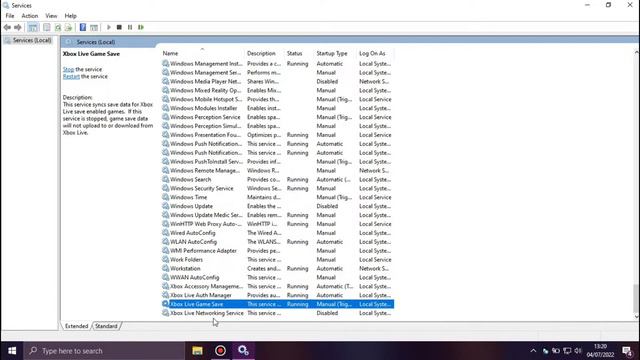Click the Start Service play icon

[x=109, y=27]
